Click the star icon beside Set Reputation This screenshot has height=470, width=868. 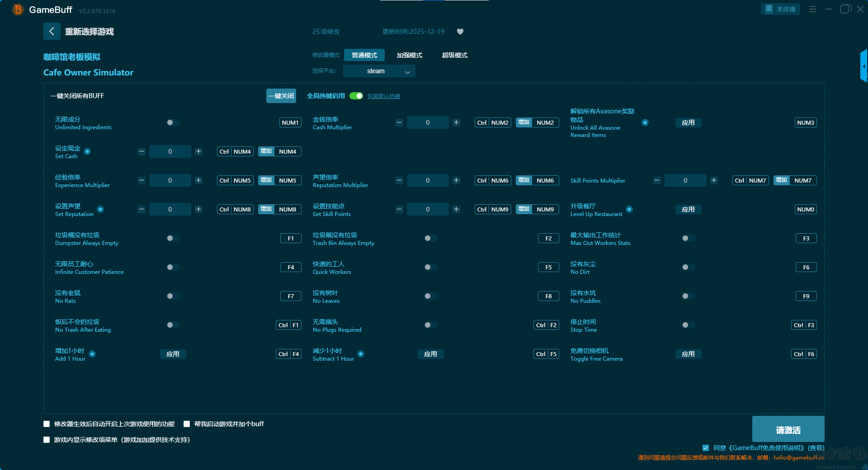coord(100,209)
